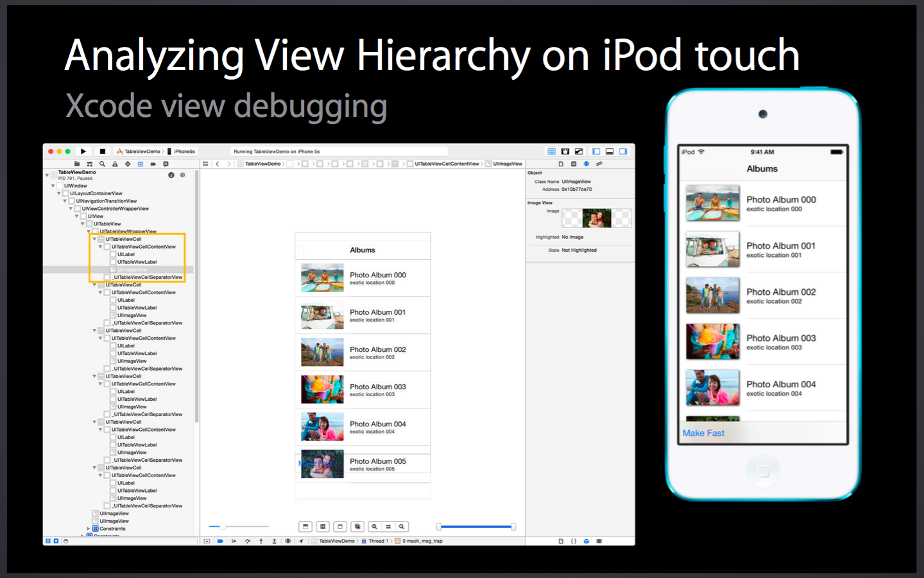Click UIImageView segment in the jump bar

[x=504, y=164]
